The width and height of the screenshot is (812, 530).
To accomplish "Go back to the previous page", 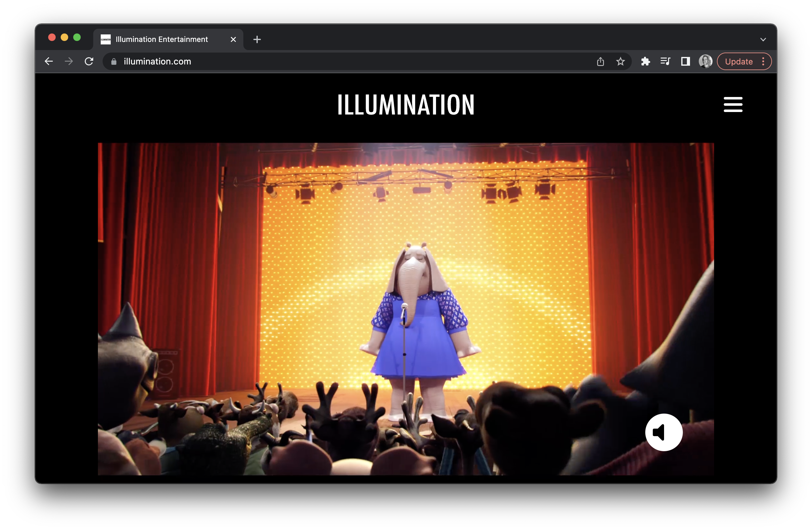I will [49, 61].
